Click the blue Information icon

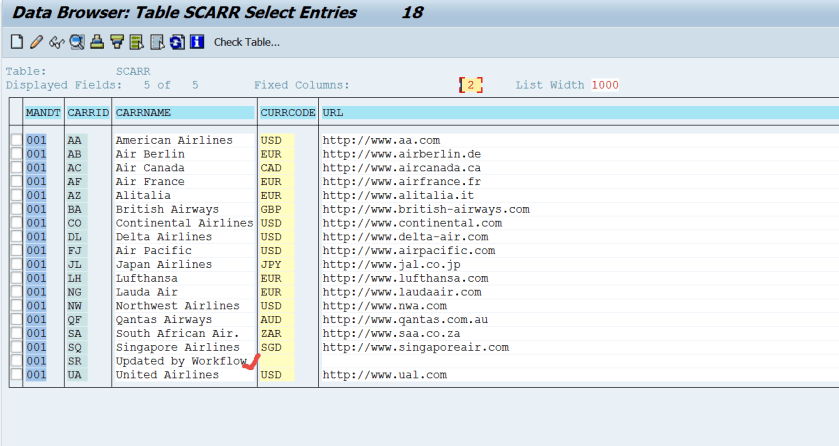tap(197, 42)
